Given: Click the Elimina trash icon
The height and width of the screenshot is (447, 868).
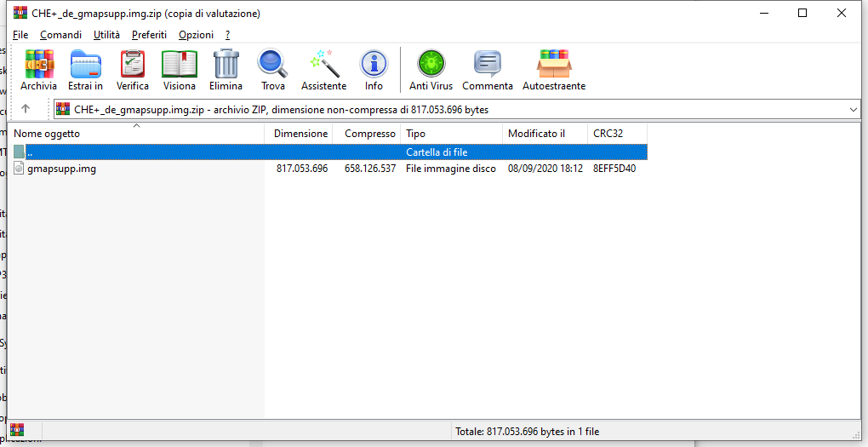Looking at the screenshot, I should [x=226, y=70].
